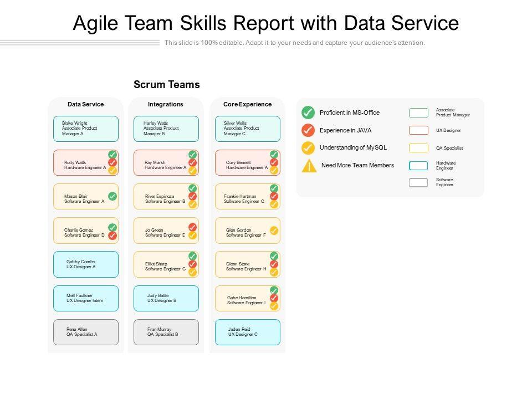Click the Jaden Reid UX Designer C card

pos(247,332)
